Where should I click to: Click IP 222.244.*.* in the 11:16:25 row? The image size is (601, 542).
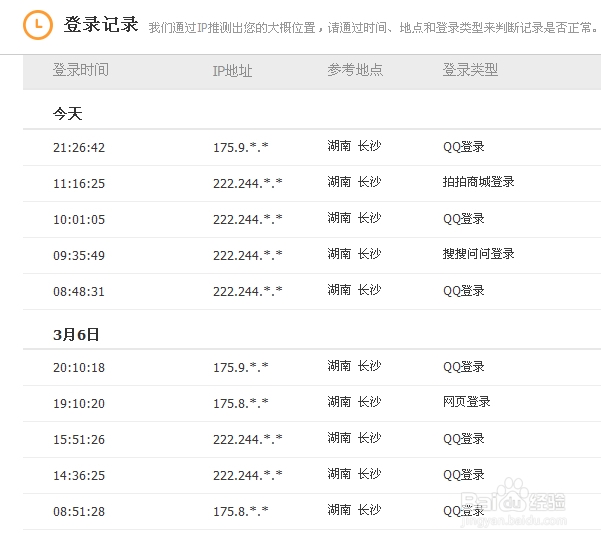[248, 184]
